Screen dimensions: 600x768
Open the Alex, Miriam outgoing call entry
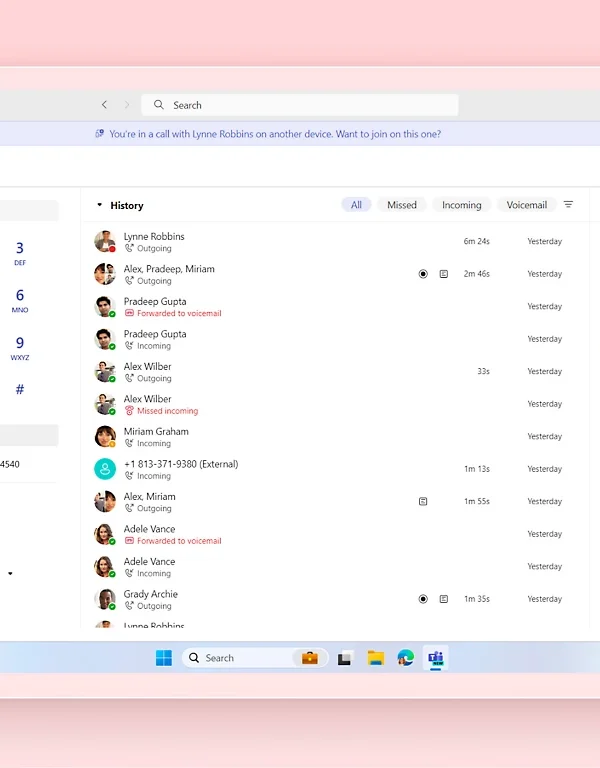(x=336, y=502)
